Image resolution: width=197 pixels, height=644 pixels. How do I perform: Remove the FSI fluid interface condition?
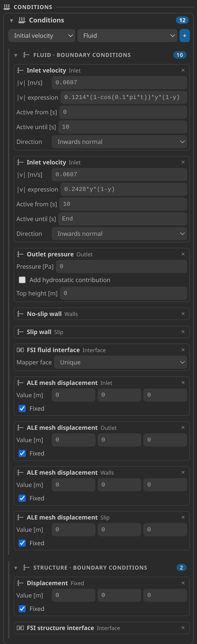click(183, 350)
